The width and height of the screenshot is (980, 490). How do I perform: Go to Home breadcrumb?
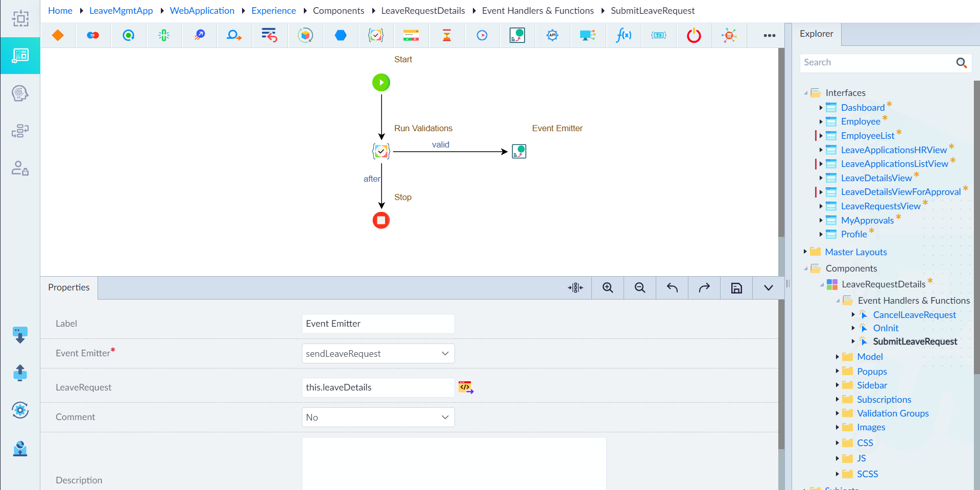(x=60, y=11)
